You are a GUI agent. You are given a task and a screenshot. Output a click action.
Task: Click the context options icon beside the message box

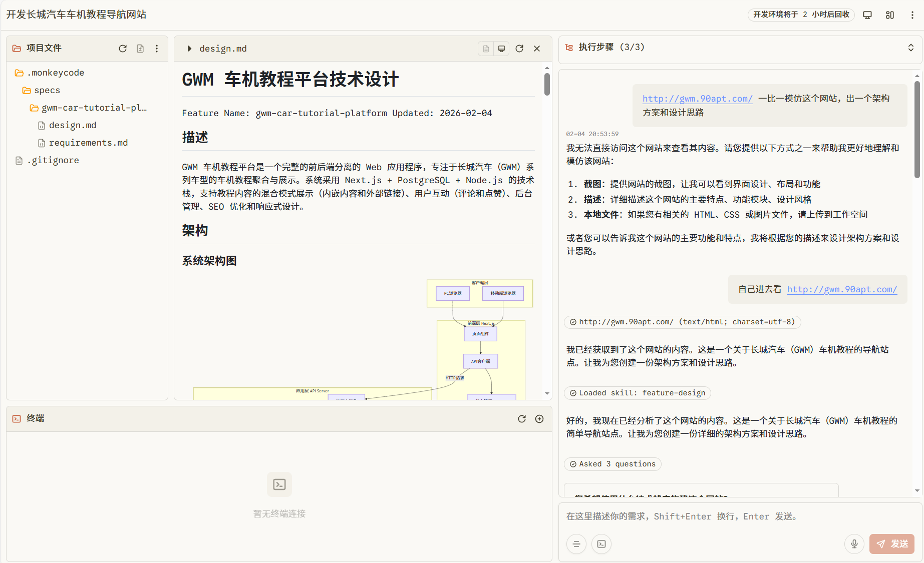576,544
